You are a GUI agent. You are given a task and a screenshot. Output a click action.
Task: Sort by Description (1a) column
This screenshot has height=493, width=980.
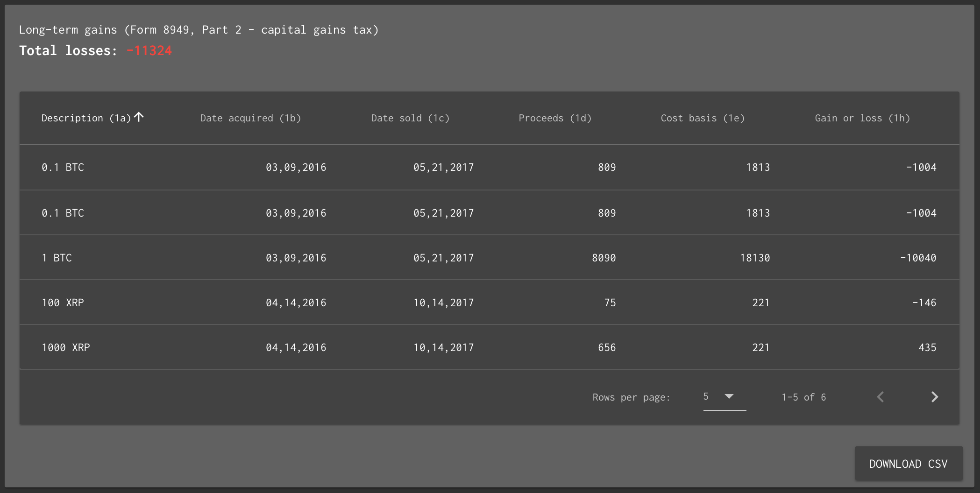click(x=86, y=118)
